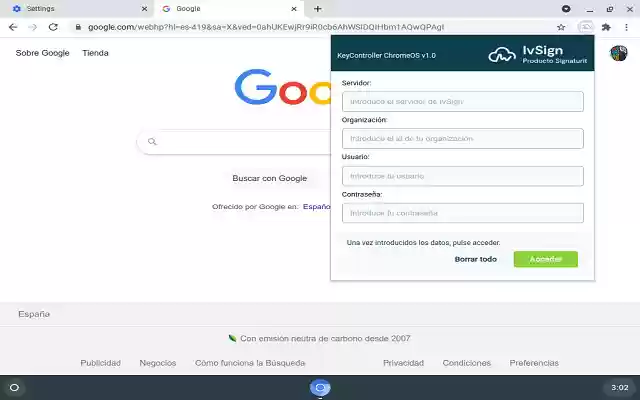Click the Chrome icon in the shelf

click(x=320, y=388)
